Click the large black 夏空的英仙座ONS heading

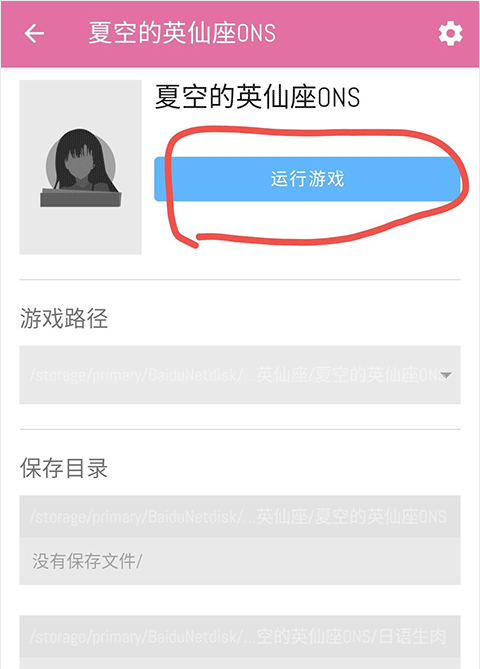click(x=257, y=97)
